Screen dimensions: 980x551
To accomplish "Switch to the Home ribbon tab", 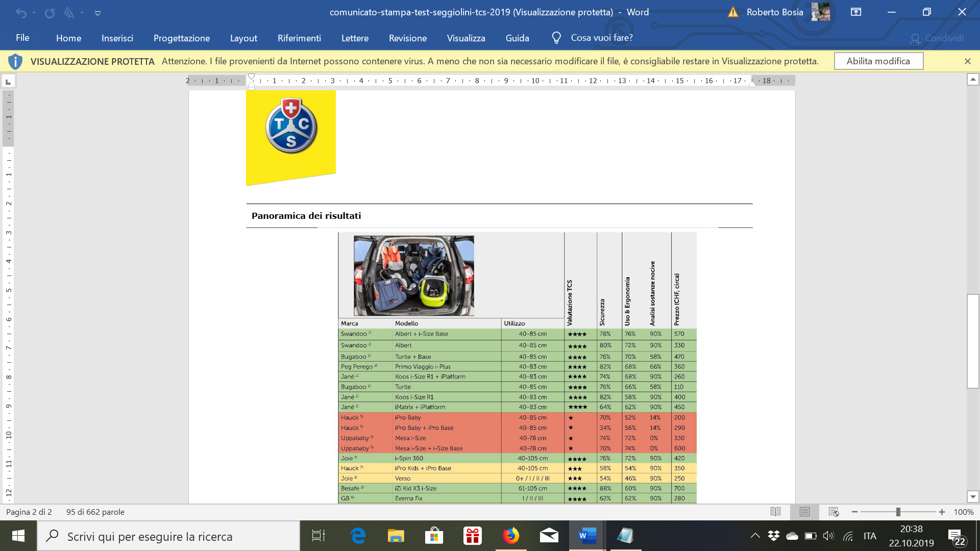I will [x=68, y=38].
